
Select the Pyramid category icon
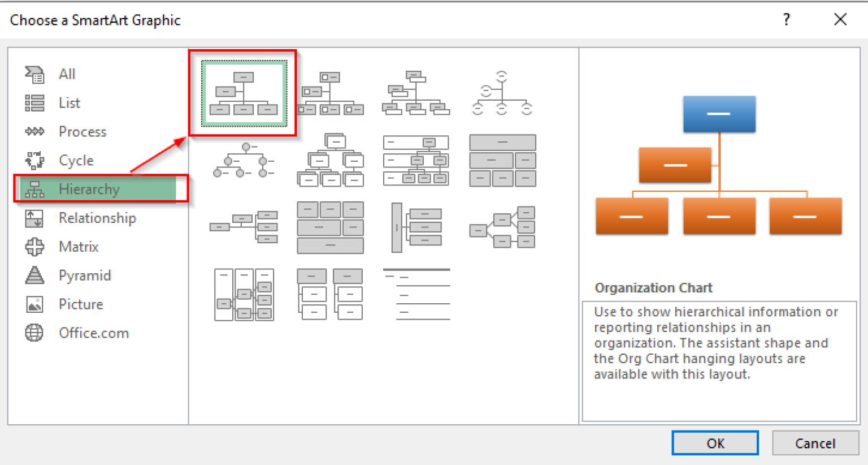tap(34, 275)
